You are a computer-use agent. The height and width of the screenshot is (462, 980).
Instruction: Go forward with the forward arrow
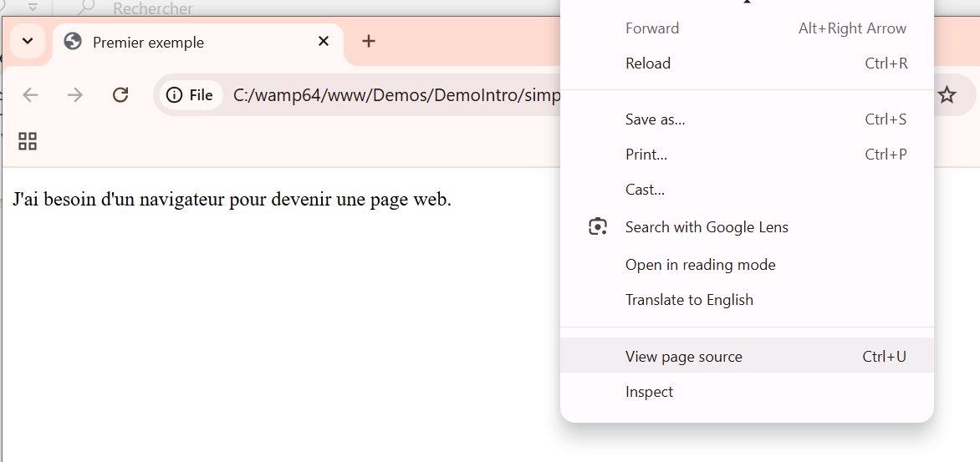click(75, 95)
